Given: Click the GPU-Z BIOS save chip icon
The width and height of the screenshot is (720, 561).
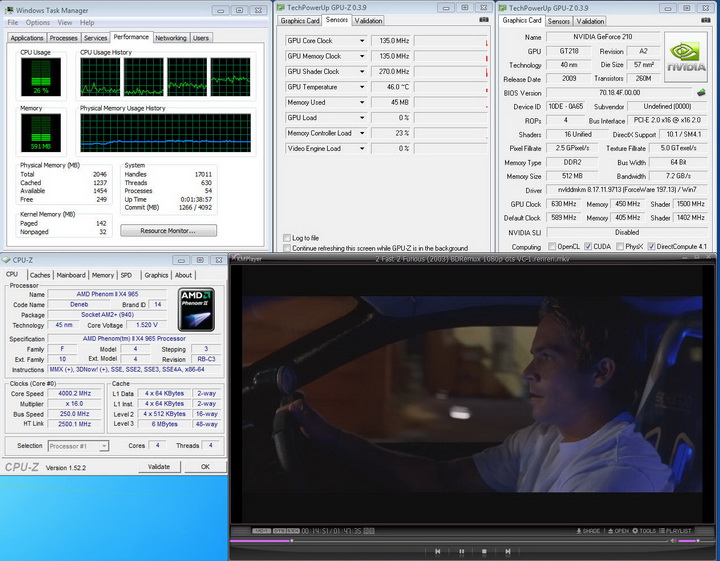Looking at the screenshot, I should [x=701, y=92].
